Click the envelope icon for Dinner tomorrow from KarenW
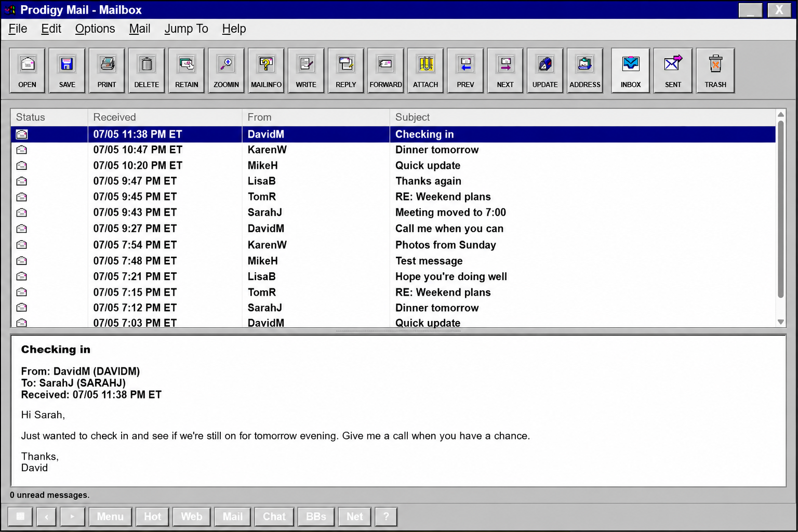Image resolution: width=798 pixels, height=532 pixels. (x=22, y=150)
